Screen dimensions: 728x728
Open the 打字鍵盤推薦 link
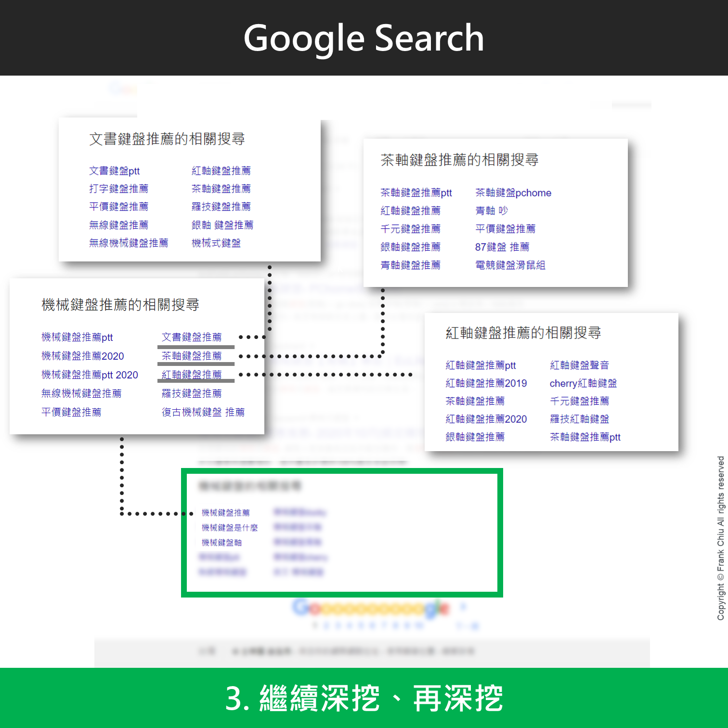tap(118, 189)
